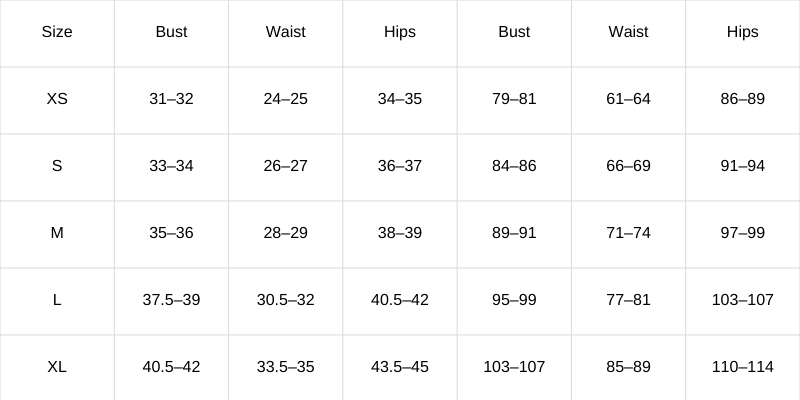800x400 pixels.
Task: Click the cell showing 110–114
Action: pos(743,367)
